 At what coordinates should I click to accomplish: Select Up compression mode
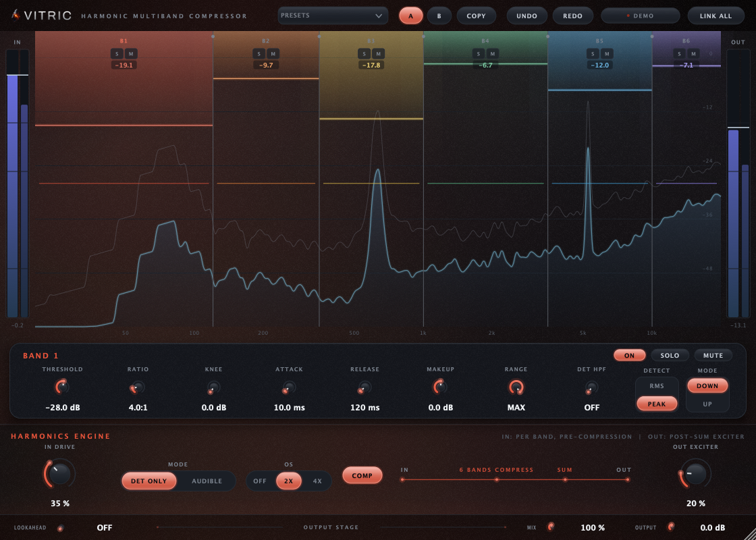pyautogui.click(x=707, y=404)
